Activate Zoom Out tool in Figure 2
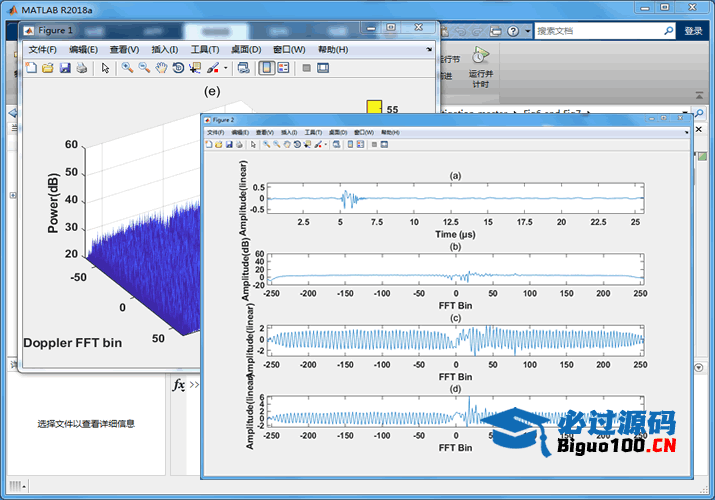 pos(276,144)
